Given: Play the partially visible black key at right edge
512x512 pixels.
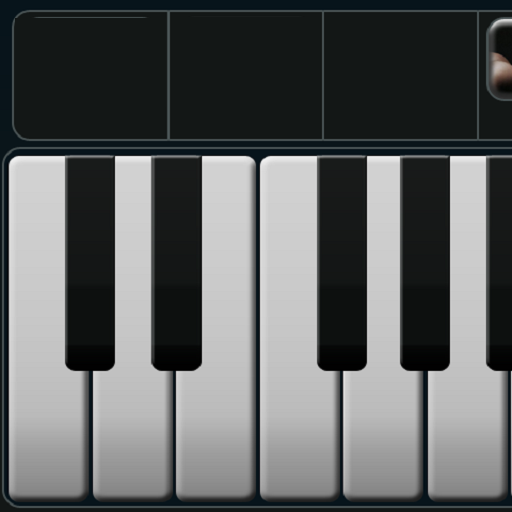Looking at the screenshot, I should 499,263.
